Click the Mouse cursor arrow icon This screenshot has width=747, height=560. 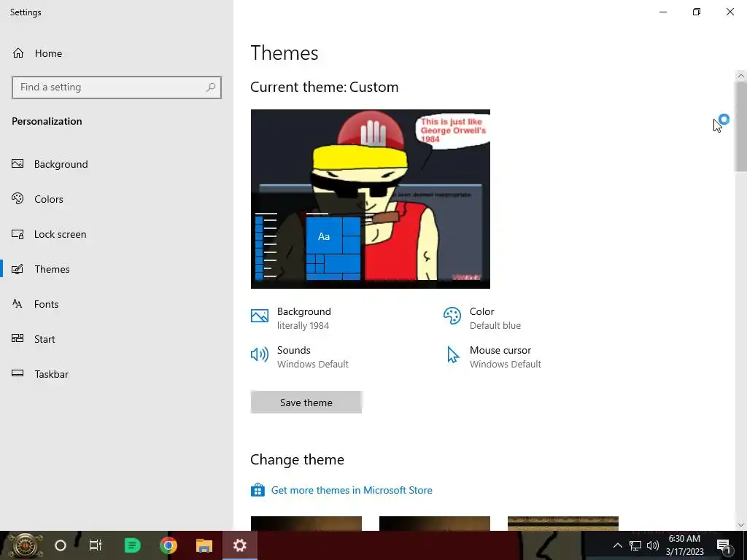[452, 355]
